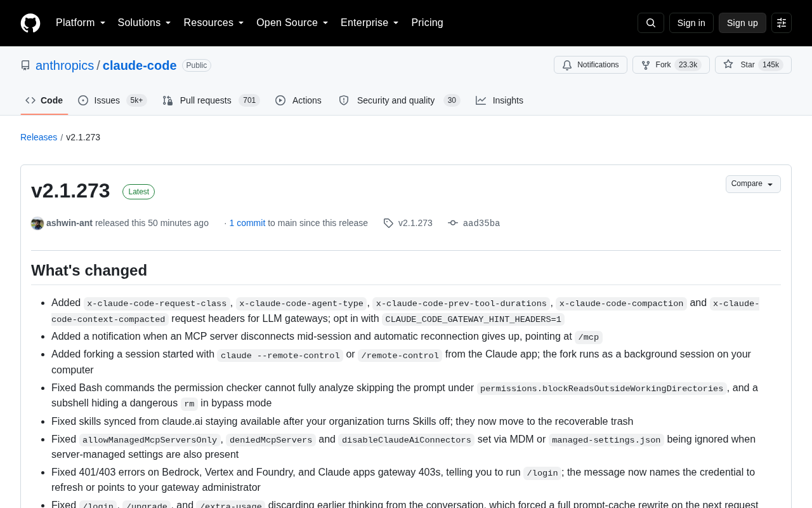This screenshot has width=812, height=508.
Task: Click the x-claude-code-request-class code snippet
Action: click(157, 304)
